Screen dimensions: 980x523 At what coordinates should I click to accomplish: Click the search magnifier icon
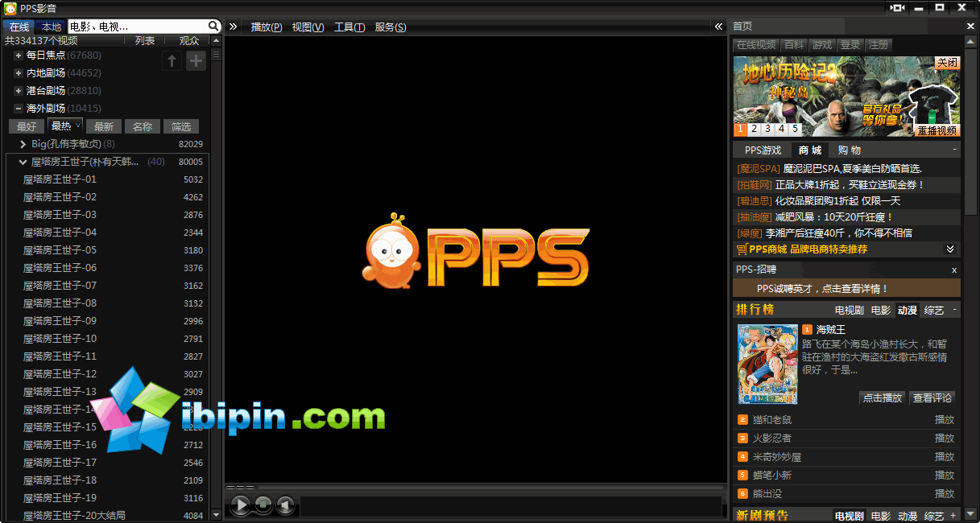(213, 27)
